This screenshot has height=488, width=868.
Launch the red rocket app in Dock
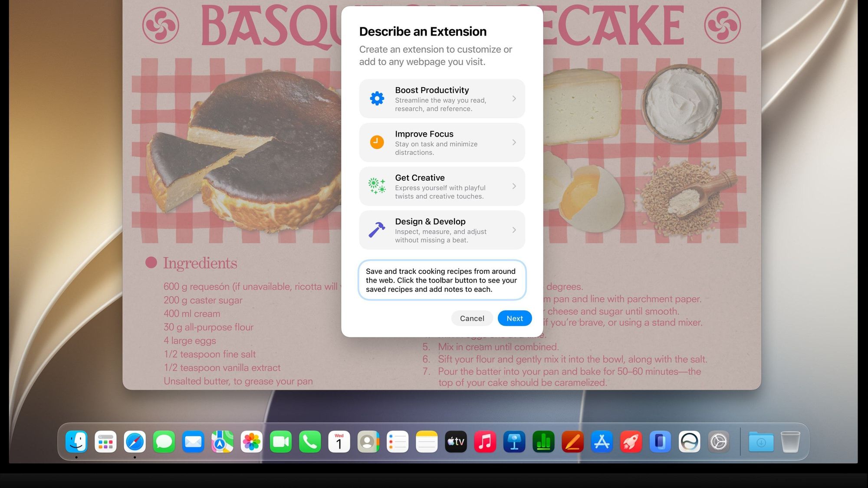click(631, 442)
